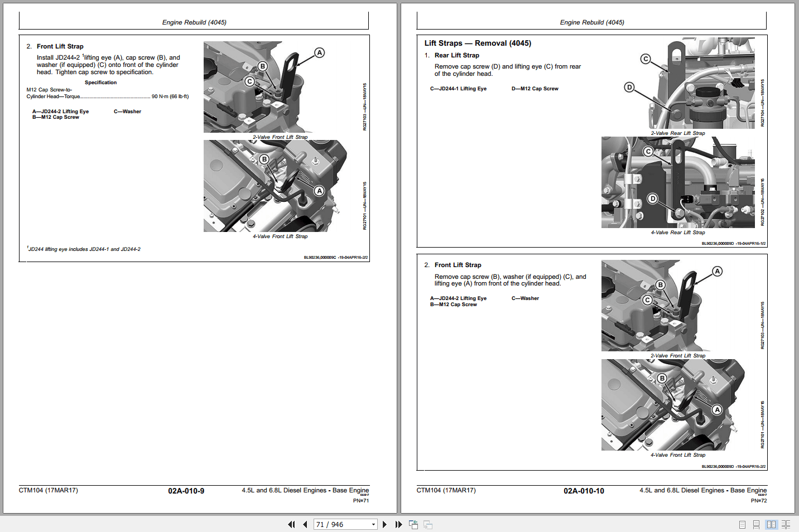Select the Lift Straps — Removal heading
The image size is (799, 532).
coord(476,42)
